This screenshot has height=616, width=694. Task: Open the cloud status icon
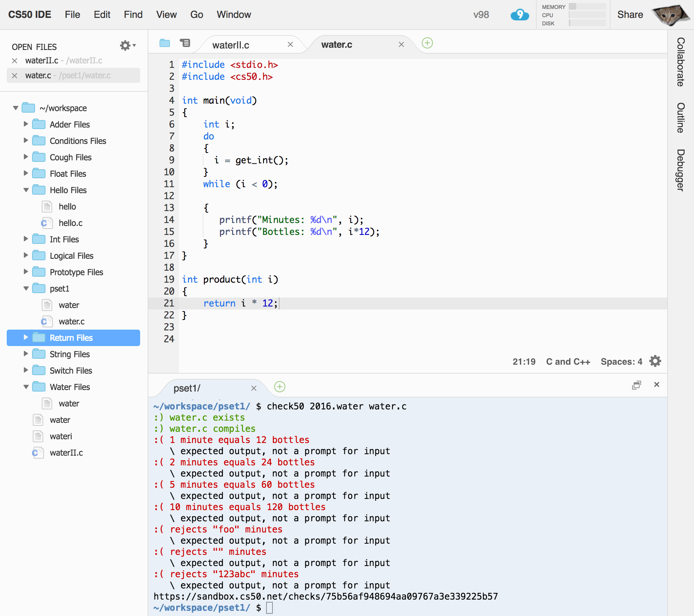click(520, 15)
